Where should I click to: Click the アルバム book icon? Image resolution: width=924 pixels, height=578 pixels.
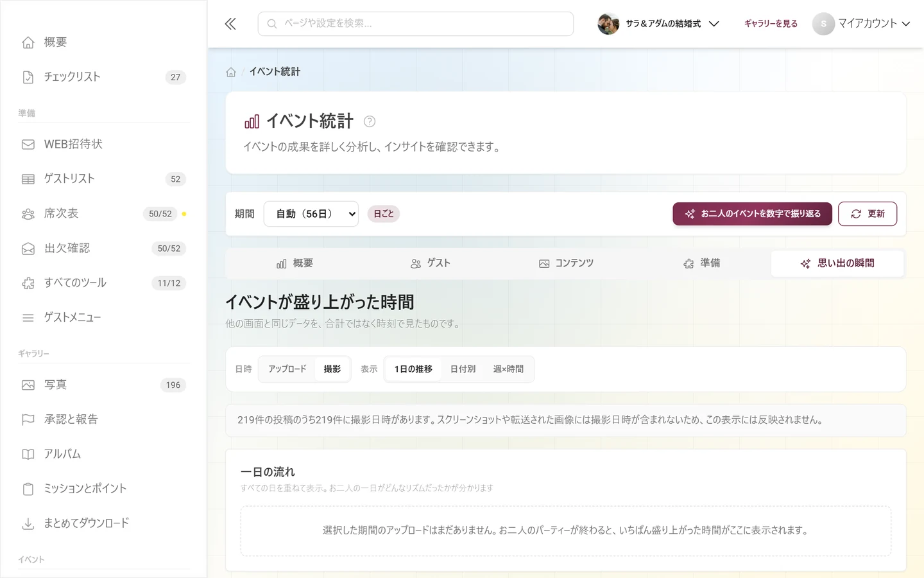(x=28, y=455)
